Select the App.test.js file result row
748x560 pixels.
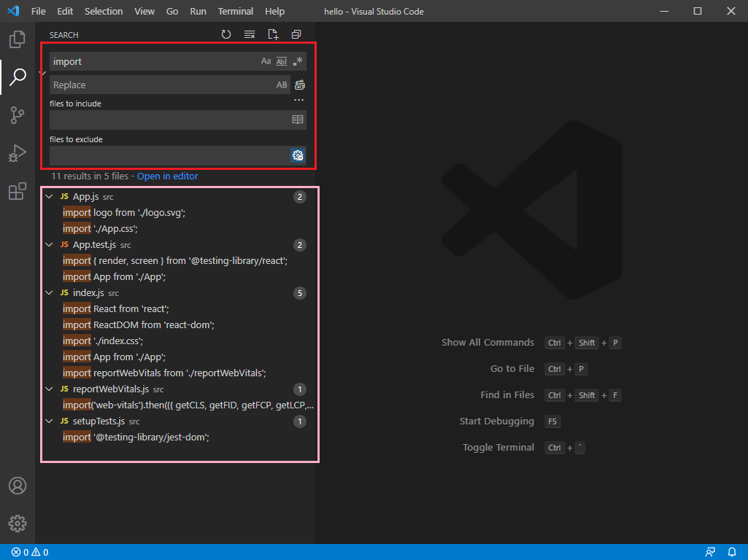coord(177,244)
